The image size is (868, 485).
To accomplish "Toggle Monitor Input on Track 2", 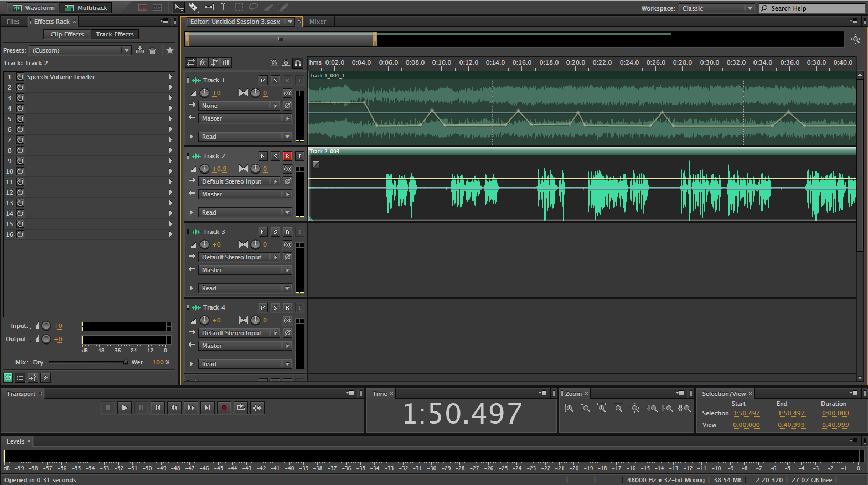I will (x=299, y=156).
